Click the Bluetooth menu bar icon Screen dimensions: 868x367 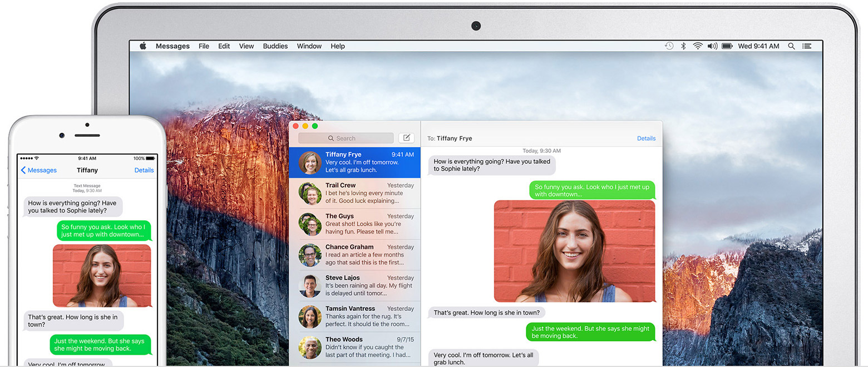684,46
